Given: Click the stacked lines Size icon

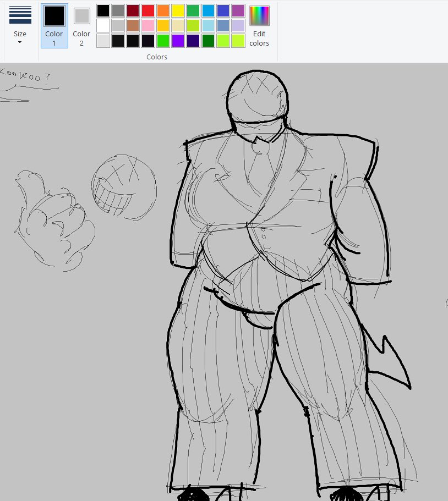Looking at the screenshot, I should [x=20, y=15].
